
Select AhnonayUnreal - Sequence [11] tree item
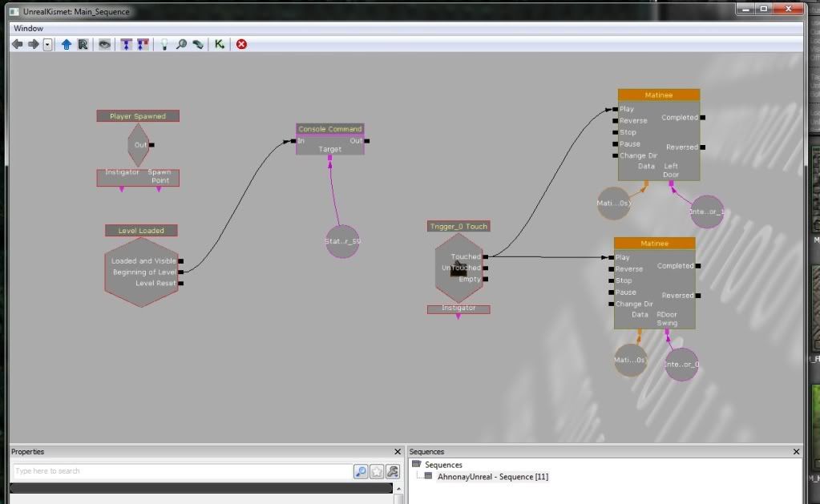coord(493,477)
